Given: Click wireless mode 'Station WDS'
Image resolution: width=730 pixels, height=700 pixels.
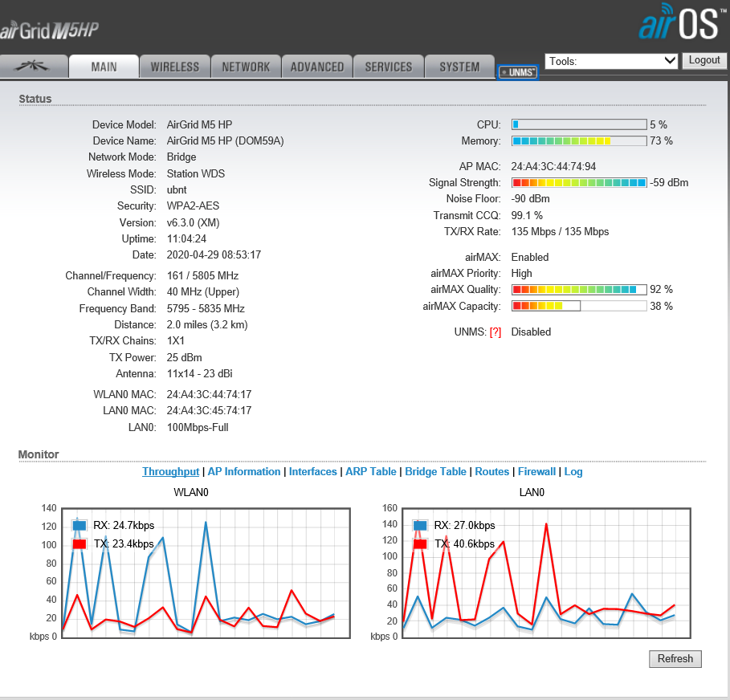Looking at the screenshot, I should [195, 173].
